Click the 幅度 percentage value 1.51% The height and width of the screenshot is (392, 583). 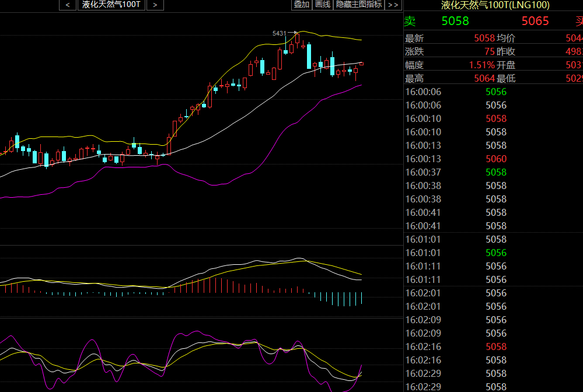pos(482,65)
